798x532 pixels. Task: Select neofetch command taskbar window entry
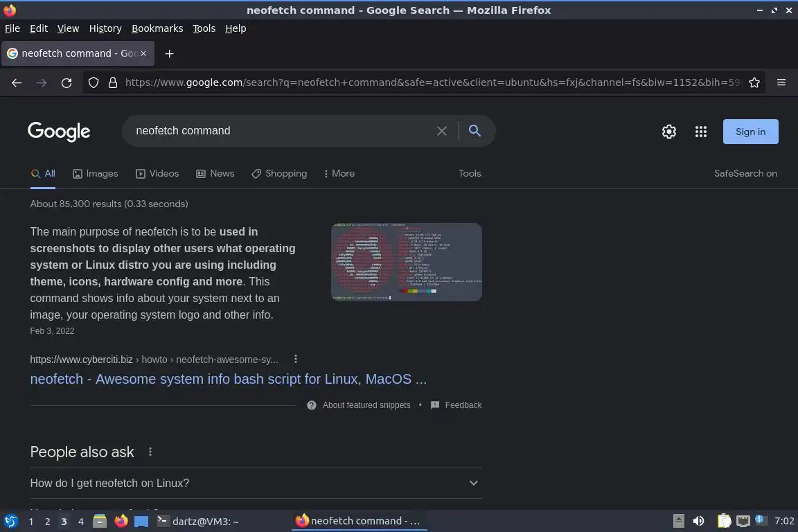(359, 521)
